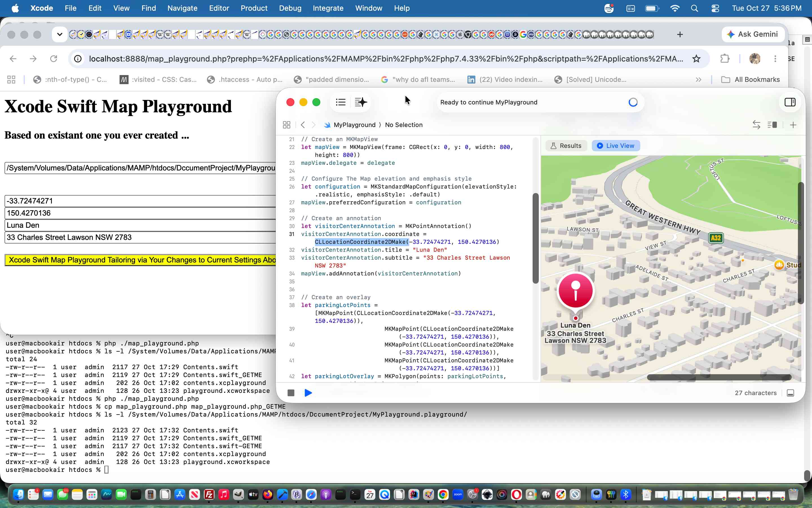This screenshot has width=812, height=508.
Task: Add a new editor pane with plus icon
Action: pyautogui.click(x=793, y=125)
